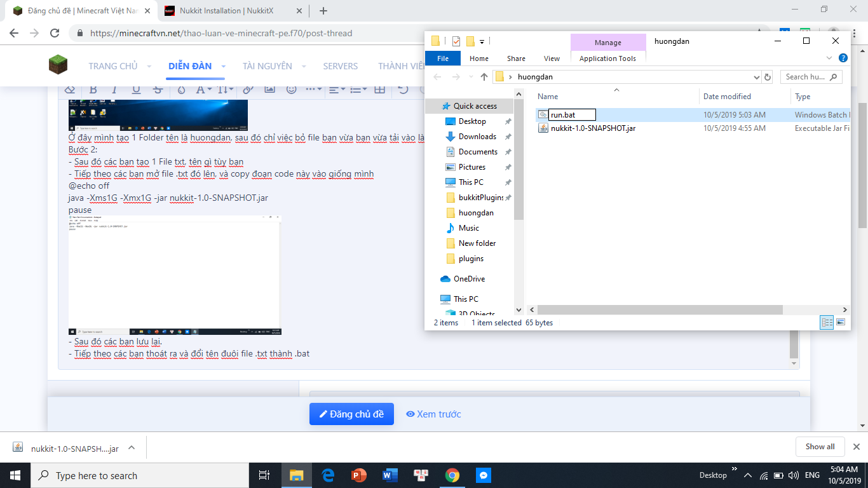The height and width of the screenshot is (488, 868).
Task: Click the Explorer up-directory arrow
Action: [x=484, y=77]
